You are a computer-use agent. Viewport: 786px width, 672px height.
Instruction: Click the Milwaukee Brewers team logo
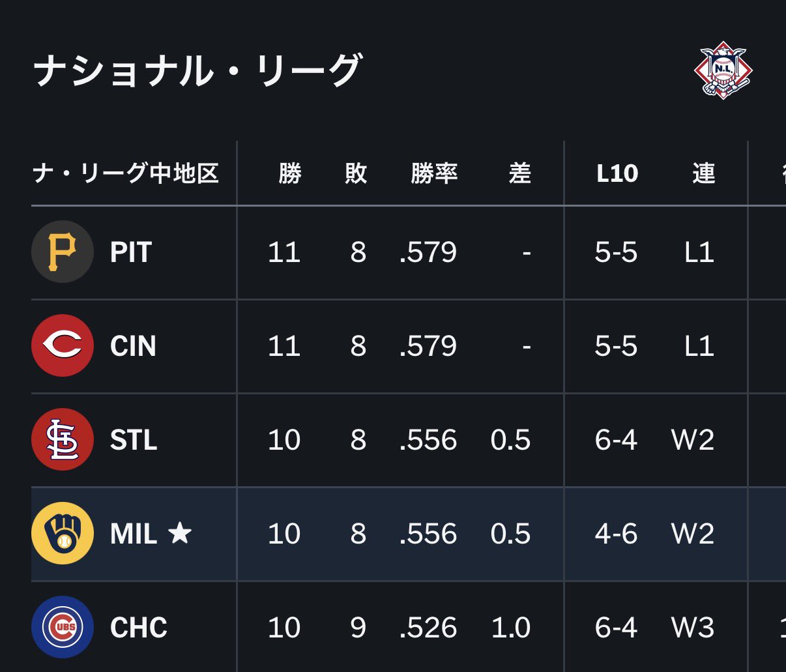[x=63, y=534]
